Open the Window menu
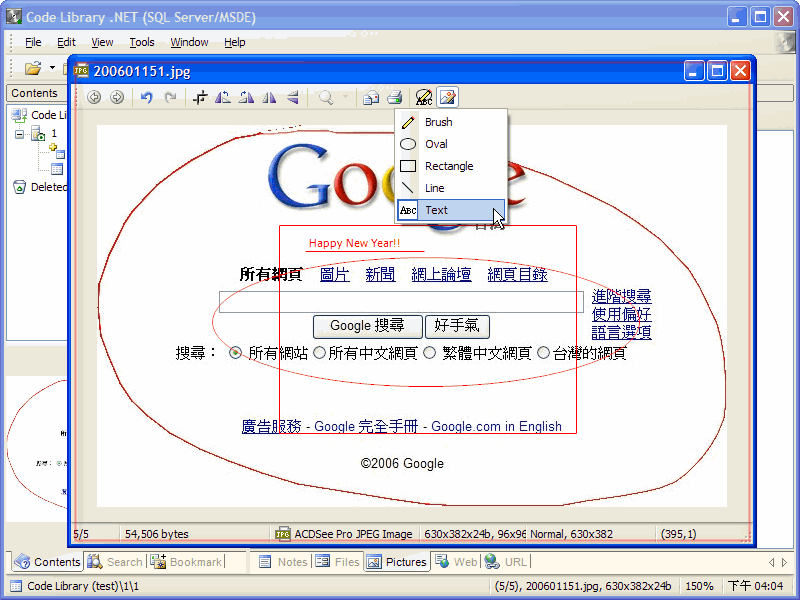The width and height of the screenshot is (800, 600). (x=189, y=42)
